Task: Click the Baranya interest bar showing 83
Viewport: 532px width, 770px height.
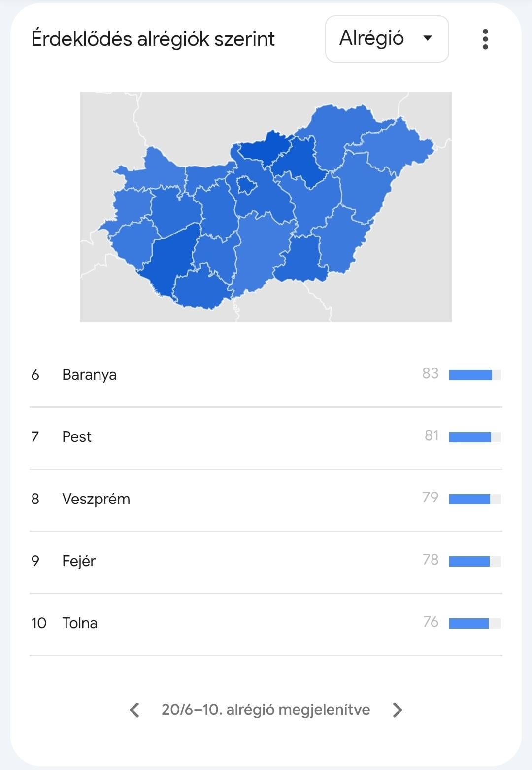Action: (475, 375)
